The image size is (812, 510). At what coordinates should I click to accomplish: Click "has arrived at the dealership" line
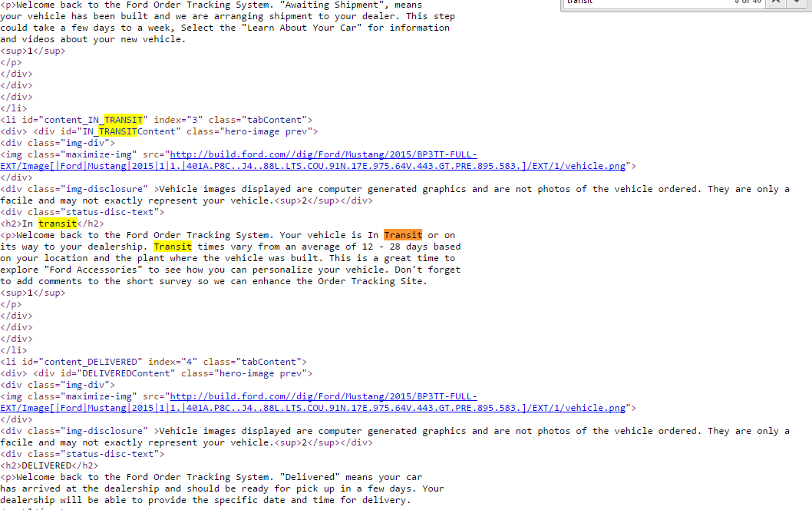(222, 488)
